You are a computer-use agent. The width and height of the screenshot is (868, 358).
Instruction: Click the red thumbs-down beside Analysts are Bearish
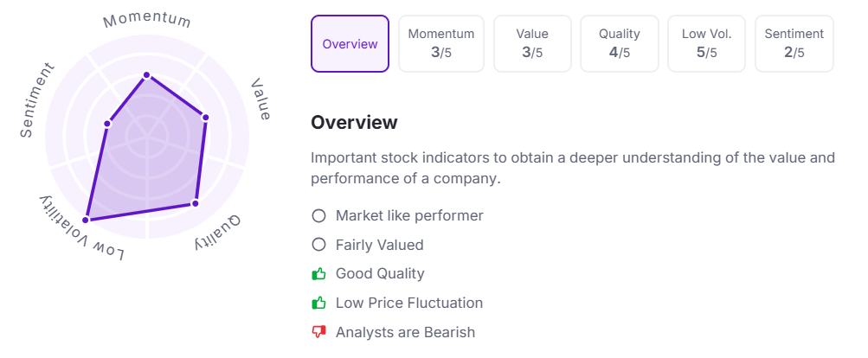pos(318,332)
